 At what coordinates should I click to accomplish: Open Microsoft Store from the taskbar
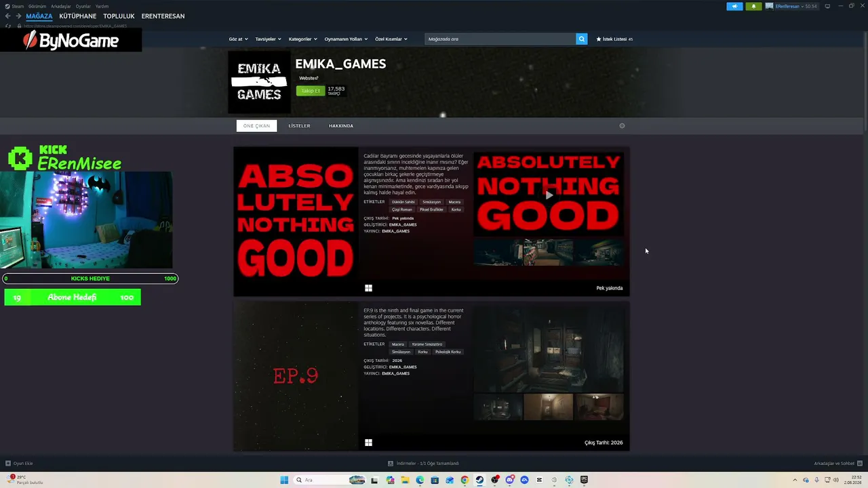435,480
